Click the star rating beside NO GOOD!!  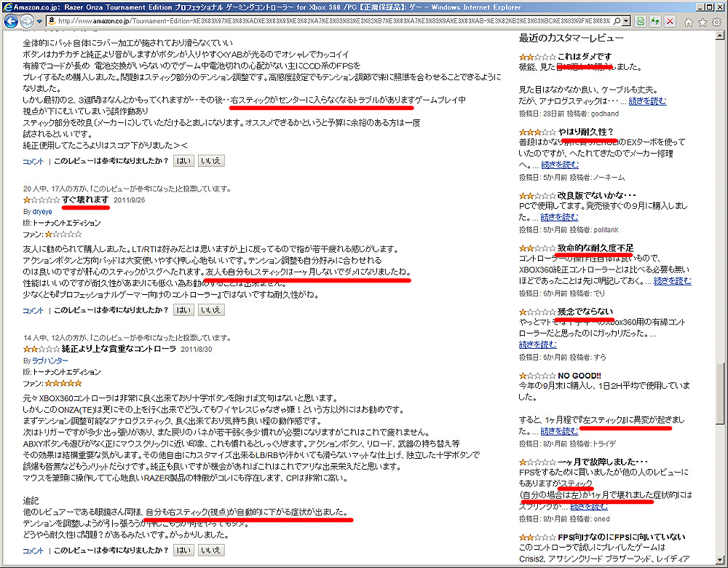pos(537,376)
